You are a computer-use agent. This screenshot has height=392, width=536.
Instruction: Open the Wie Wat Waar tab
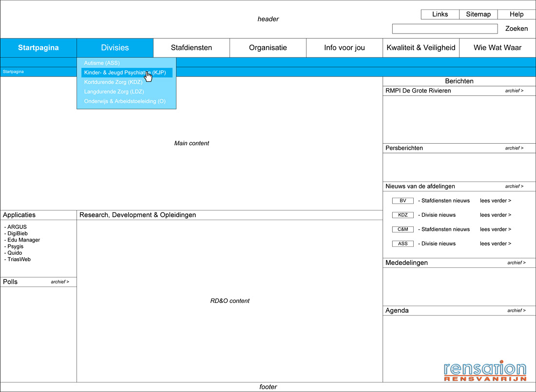coord(498,48)
